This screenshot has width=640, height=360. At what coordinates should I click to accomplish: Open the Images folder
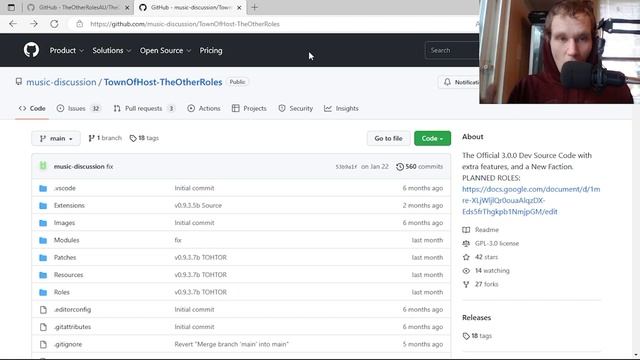64,223
